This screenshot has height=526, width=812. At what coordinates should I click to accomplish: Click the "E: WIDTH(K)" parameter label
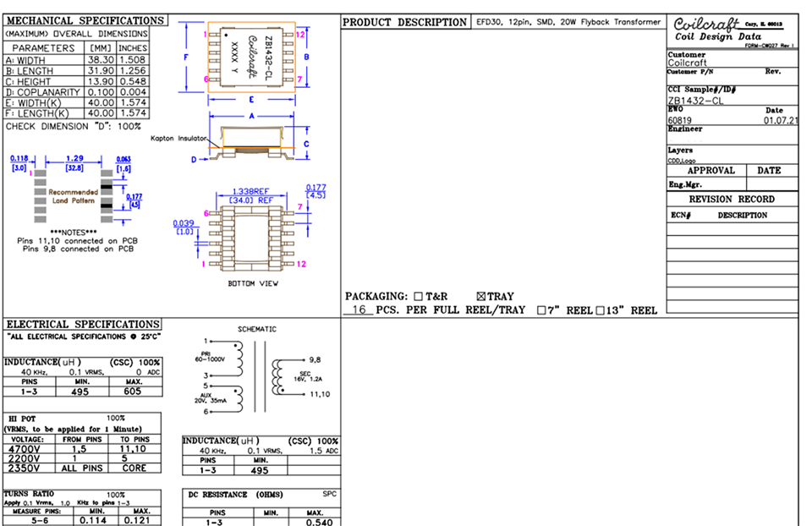click(33, 103)
